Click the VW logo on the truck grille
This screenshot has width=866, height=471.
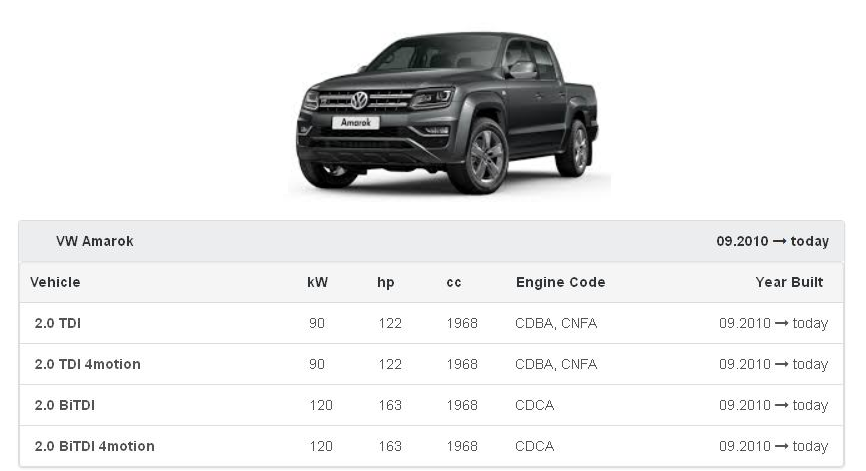[x=360, y=100]
